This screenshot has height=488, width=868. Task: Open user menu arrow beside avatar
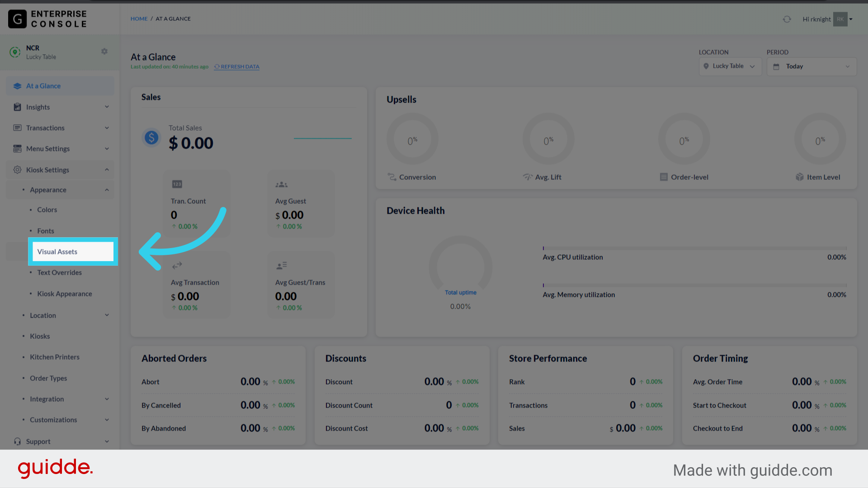point(851,19)
